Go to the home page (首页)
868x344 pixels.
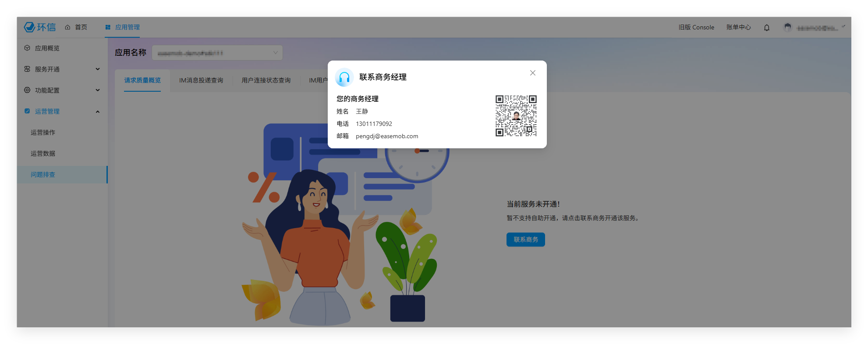(76, 27)
